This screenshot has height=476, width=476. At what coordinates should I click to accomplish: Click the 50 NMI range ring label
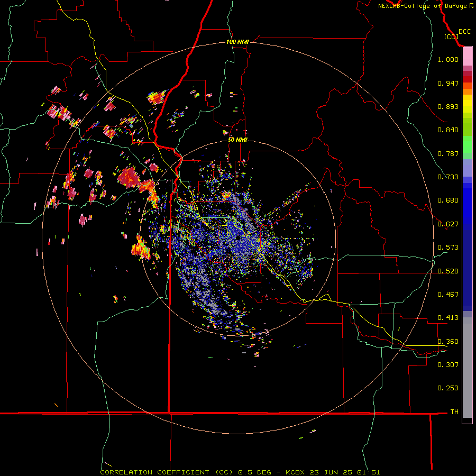pos(237,140)
